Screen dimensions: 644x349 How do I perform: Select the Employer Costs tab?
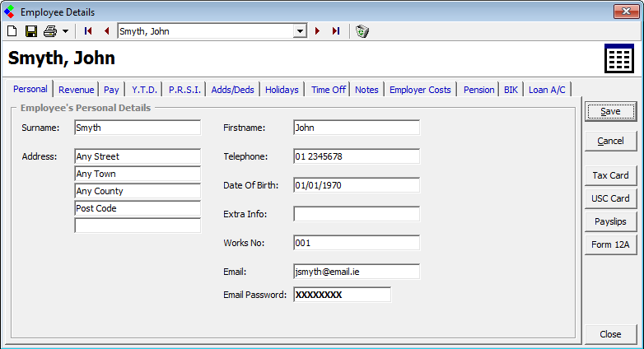(x=420, y=90)
